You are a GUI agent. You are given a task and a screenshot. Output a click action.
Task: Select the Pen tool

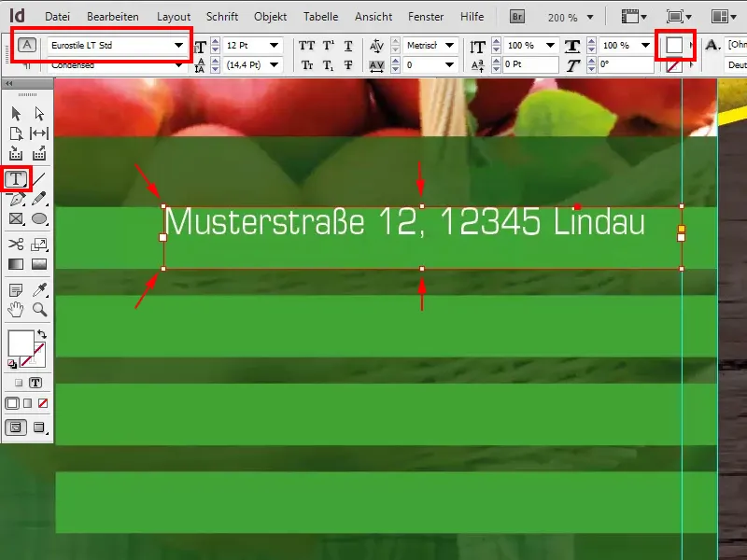16,199
